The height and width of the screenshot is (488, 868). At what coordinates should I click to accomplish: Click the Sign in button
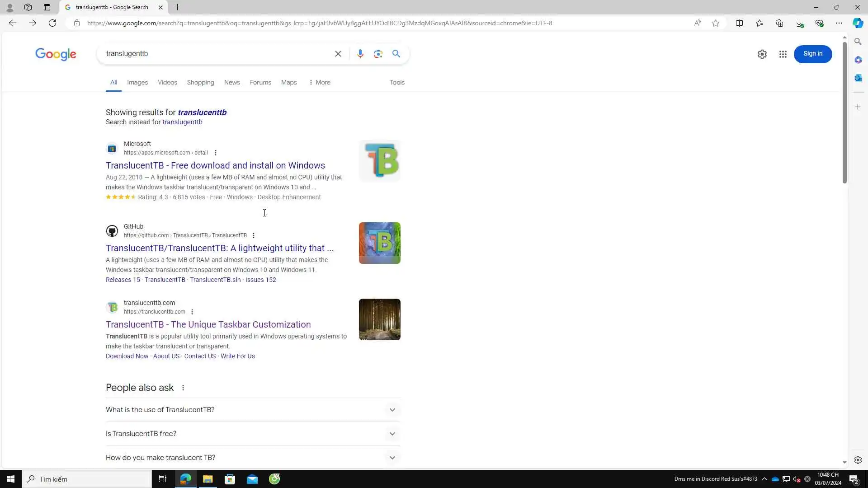[x=812, y=54]
